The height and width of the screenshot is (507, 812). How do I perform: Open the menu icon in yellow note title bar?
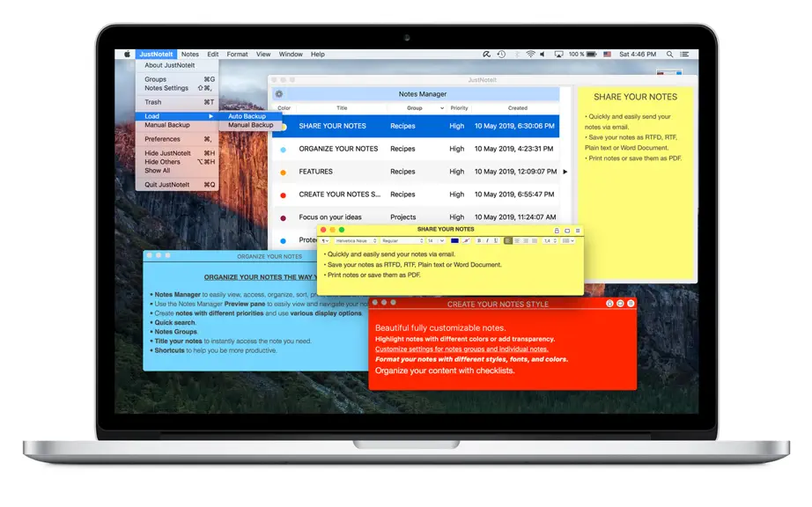[x=578, y=231]
